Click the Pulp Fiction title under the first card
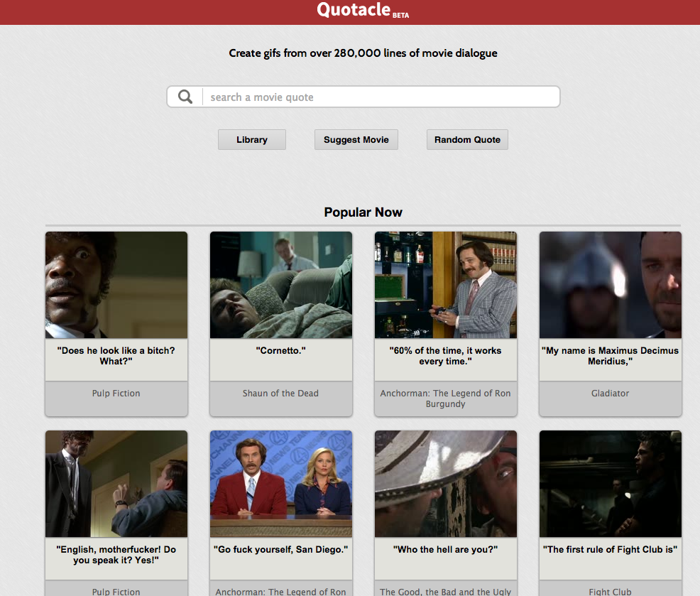Screen dimensions: 700x596 click(x=116, y=394)
